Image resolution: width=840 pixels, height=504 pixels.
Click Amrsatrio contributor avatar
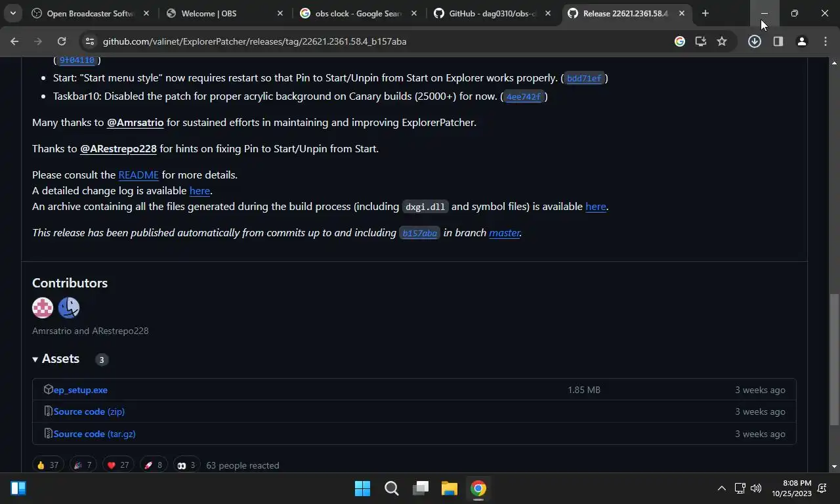pyautogui.click(x=43, y=307)
